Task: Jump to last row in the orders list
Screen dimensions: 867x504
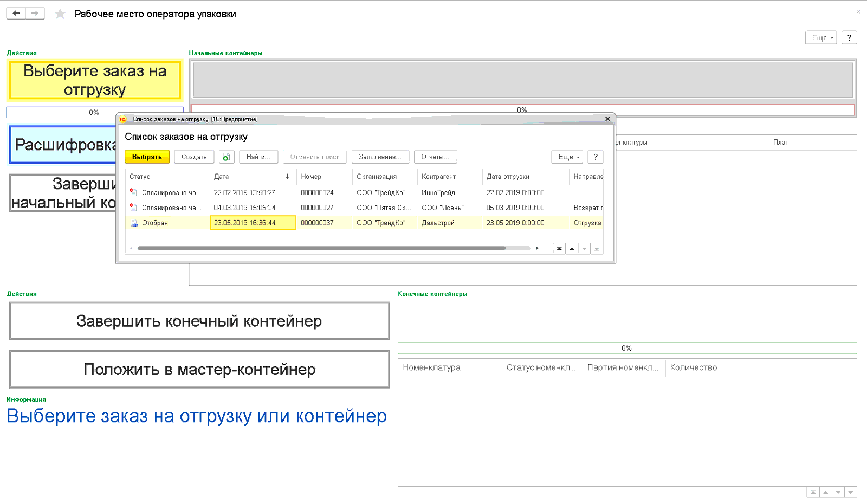Action: point(597,249)
